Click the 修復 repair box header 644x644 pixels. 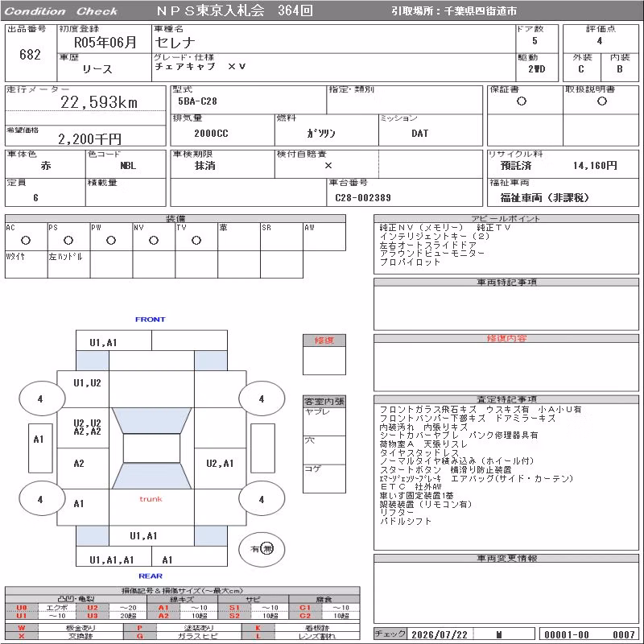[324, 341]
